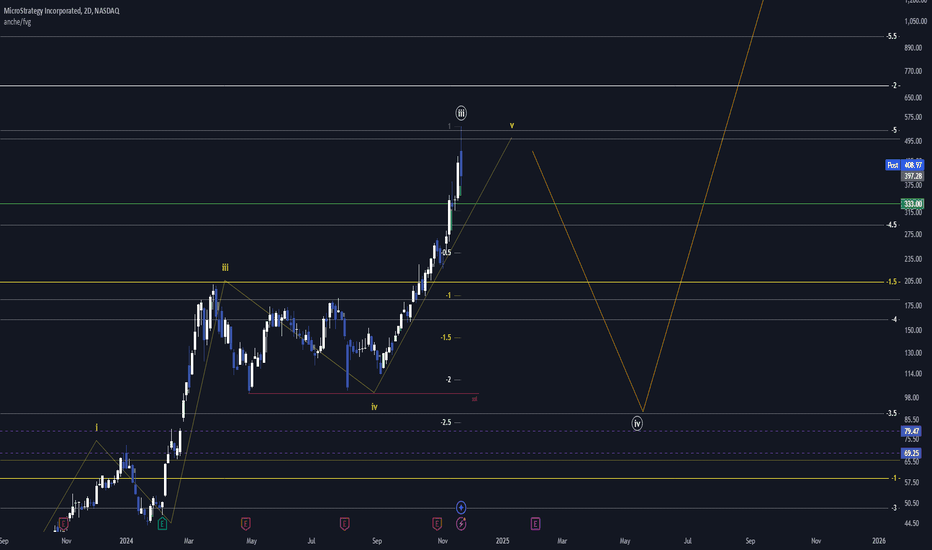Click the -2.5 fib retracement label
Image resolution: width=932 pixels, height=550 pixels.
(446, 422)
